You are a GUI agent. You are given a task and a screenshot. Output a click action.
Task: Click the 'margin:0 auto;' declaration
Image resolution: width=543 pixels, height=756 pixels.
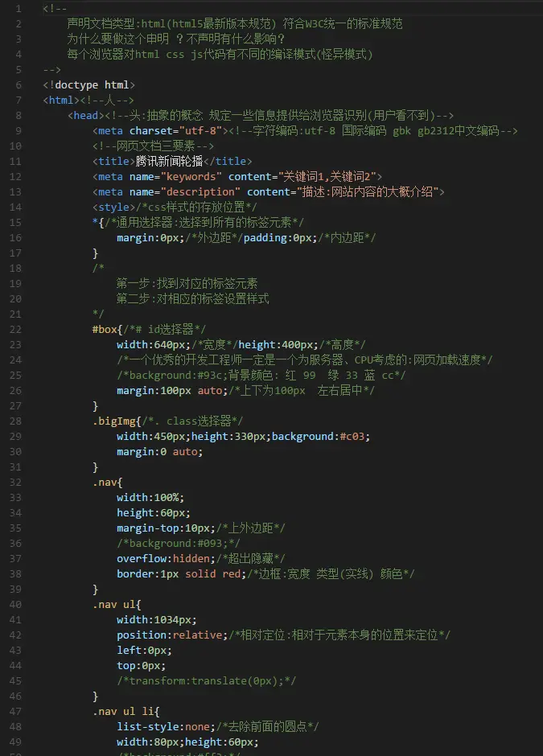tap(159, 452)
